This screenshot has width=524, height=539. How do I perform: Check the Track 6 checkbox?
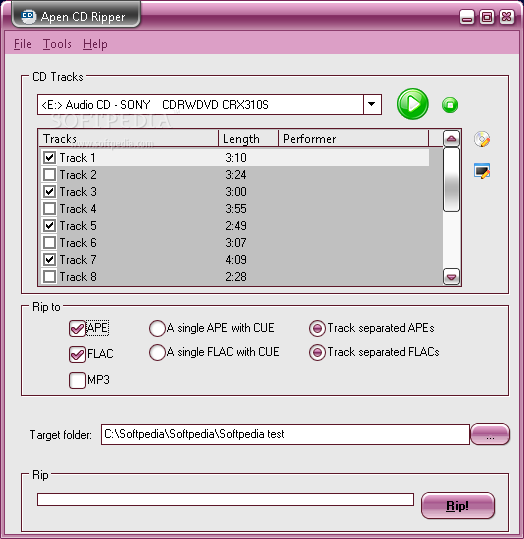(x=50, y=243)
